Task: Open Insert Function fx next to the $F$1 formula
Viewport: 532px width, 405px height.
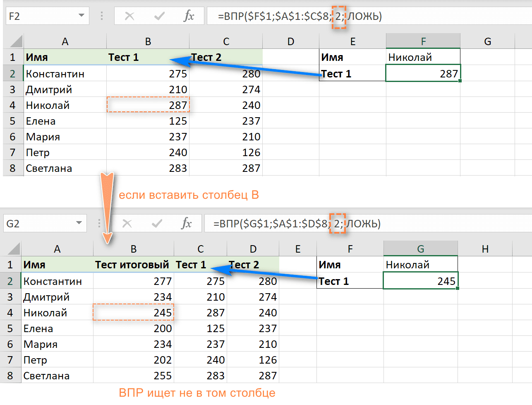Action: pos(189,16)
